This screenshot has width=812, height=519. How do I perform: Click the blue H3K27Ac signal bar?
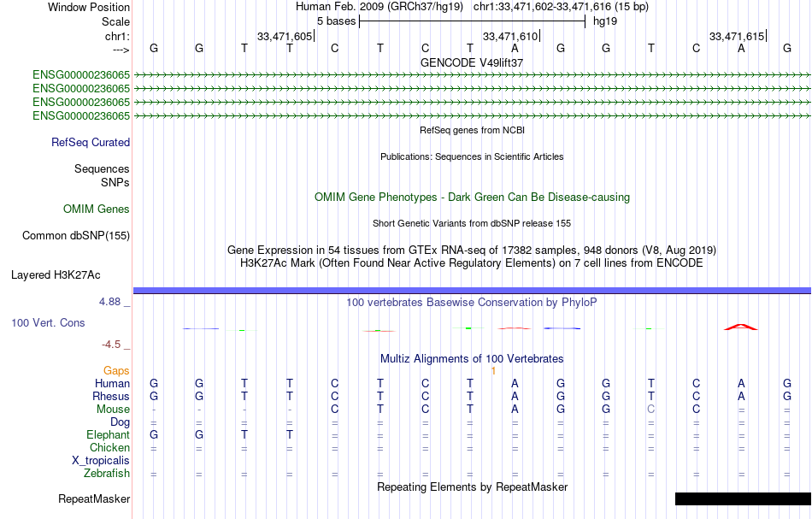(472, 291)
